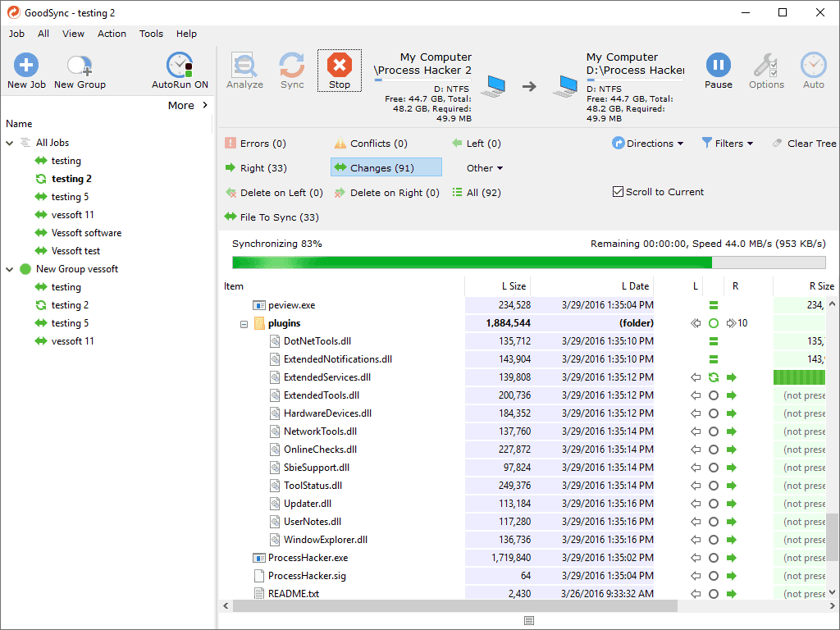This screenshot has width=840, height=630.
Task: Select do-nothing circle for OnlineChecks.dll
Action: pos(713,450)
